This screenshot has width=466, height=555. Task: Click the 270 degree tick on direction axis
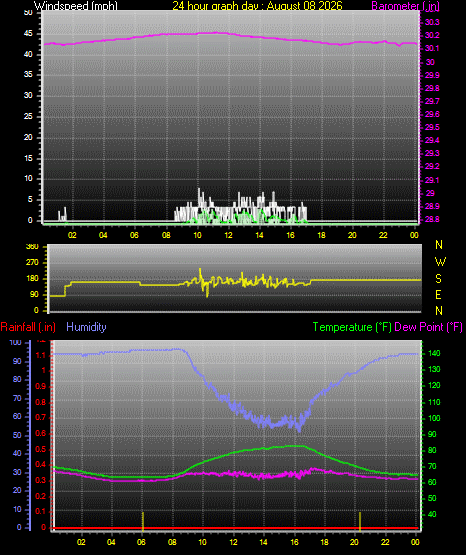[32, 263]
